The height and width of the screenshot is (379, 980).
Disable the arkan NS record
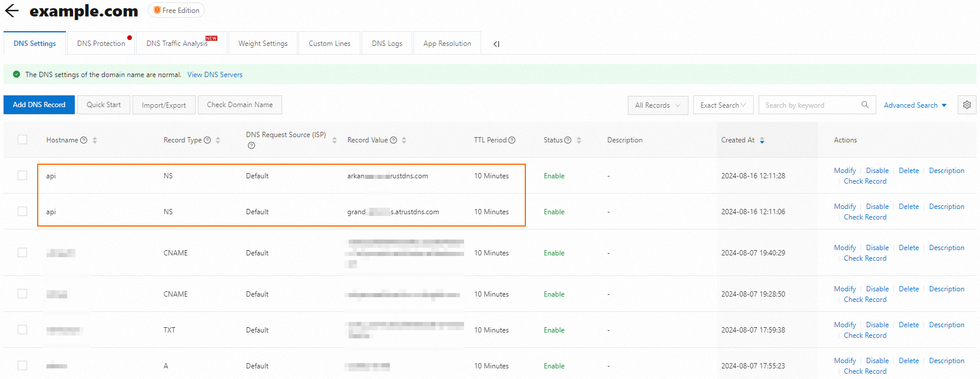(x=877, y=171)
